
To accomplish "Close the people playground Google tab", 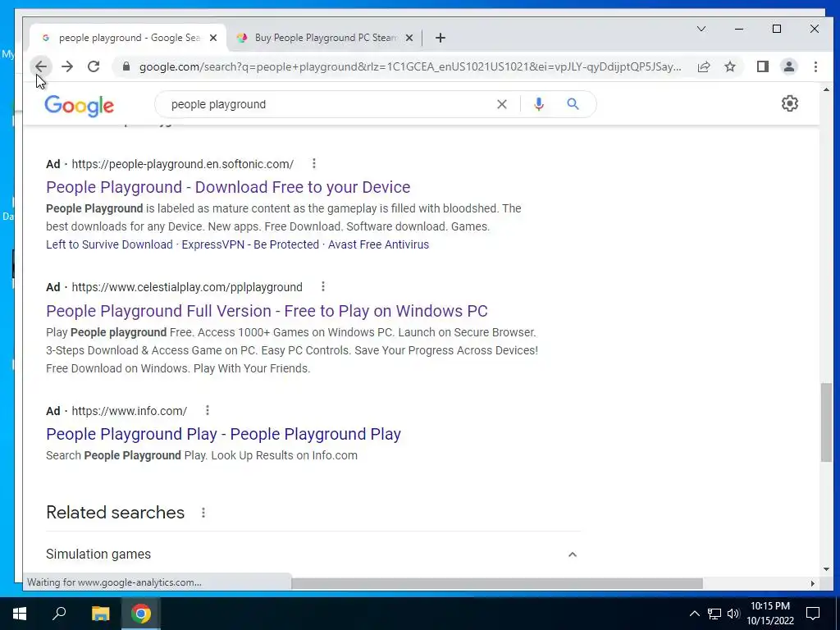I will [213, 38].
